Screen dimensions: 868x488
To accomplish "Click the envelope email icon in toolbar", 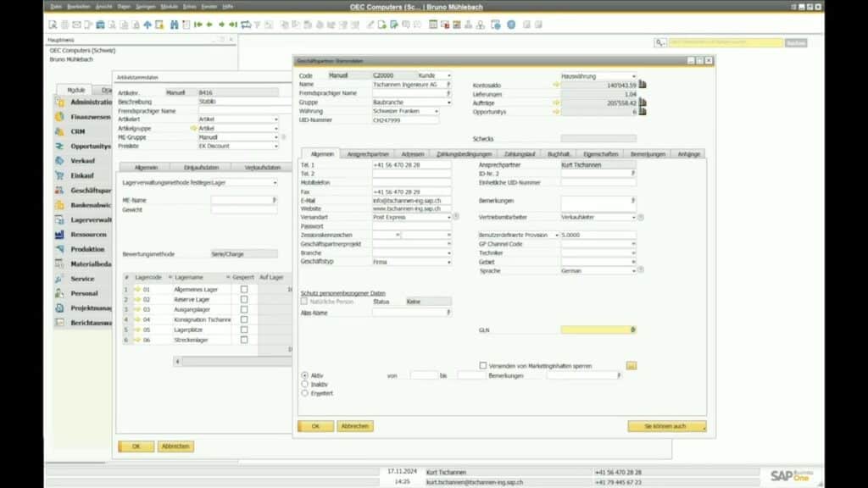I will click(76, 25).
